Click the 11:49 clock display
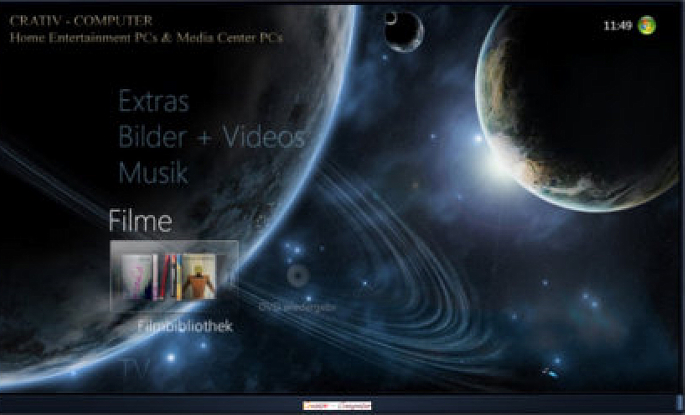The width and height of the screenshot is (700, 415). pos(618,26)
